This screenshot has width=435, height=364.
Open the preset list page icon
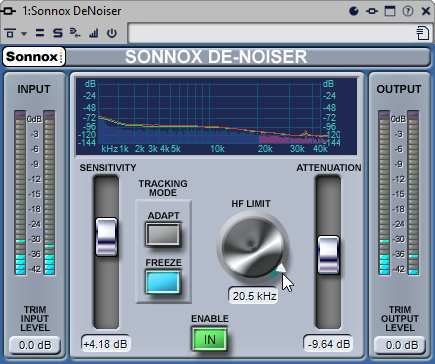[x=423, y=33]
